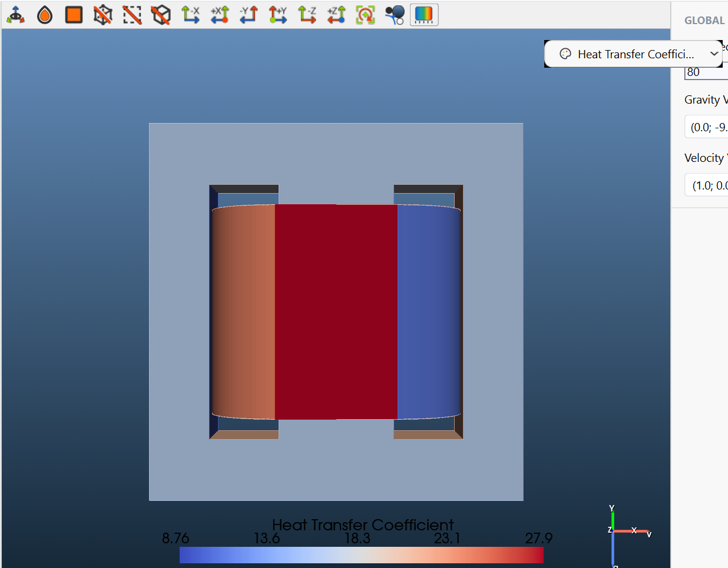
Task: Click the crossed-out solid cube icon
Action: 161,15
